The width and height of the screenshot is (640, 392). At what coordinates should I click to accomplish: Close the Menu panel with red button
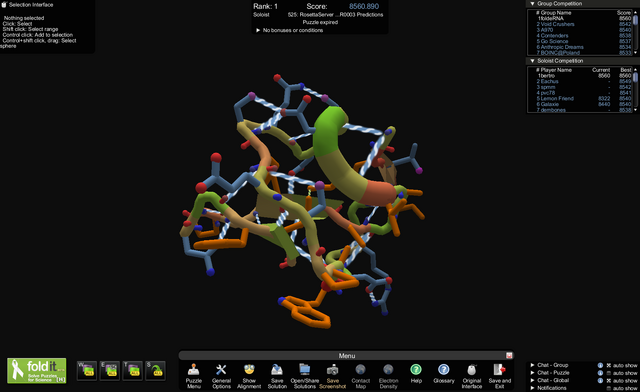509,356
